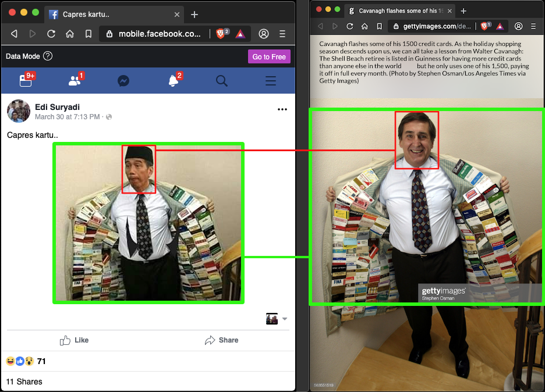Like the Capres kartu post
This screenshot has height=392, width=545.
[x=74, y=340]
